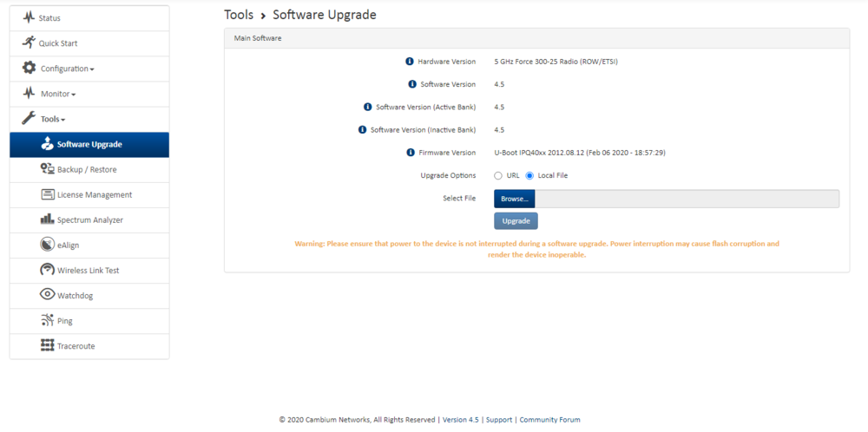Click the orange power interruption warning text
The width and height of the screenshot is (868, 432).
pyautogui.click(x=537, y=250)
